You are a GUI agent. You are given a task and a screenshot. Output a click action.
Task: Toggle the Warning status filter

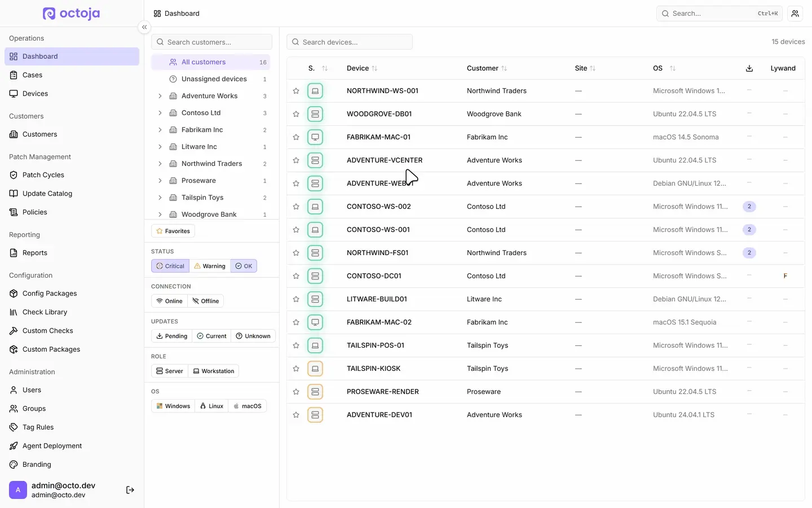click(x=210, y=266)
